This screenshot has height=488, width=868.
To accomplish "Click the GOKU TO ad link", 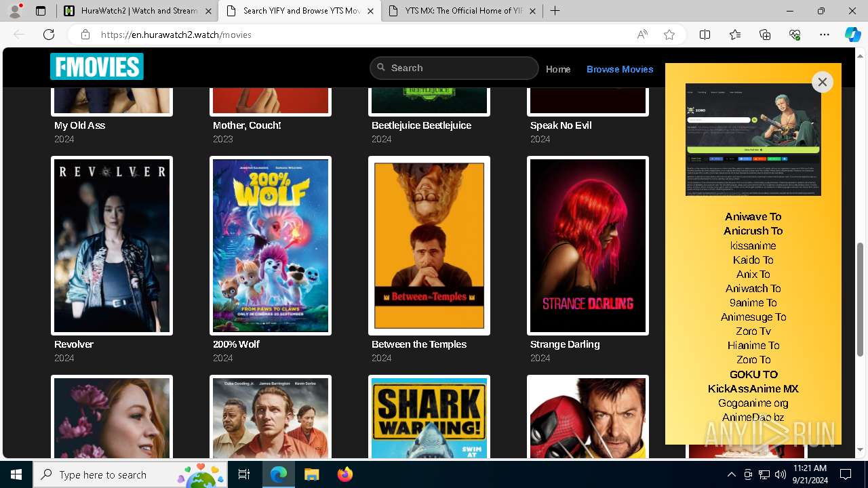I will tap(753, 374).
